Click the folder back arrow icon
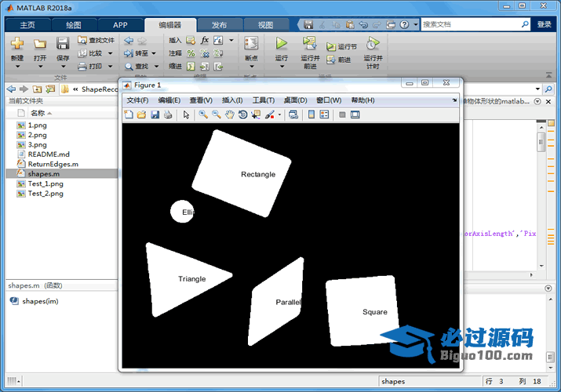 tap(11, 89)
